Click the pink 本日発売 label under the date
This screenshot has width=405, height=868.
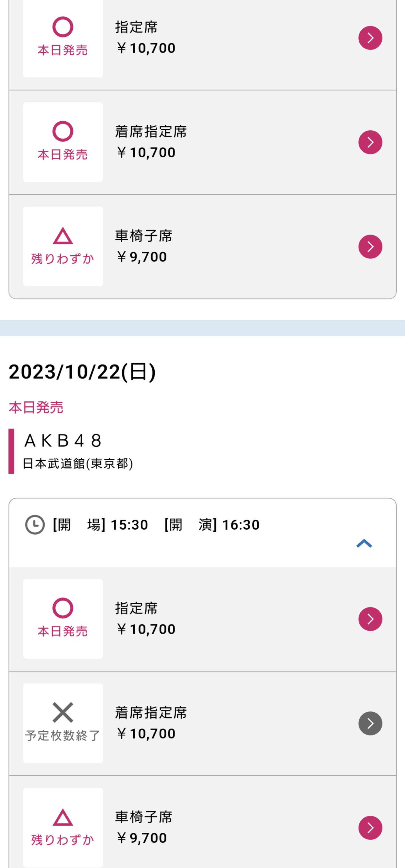click(x=36, y=407)
